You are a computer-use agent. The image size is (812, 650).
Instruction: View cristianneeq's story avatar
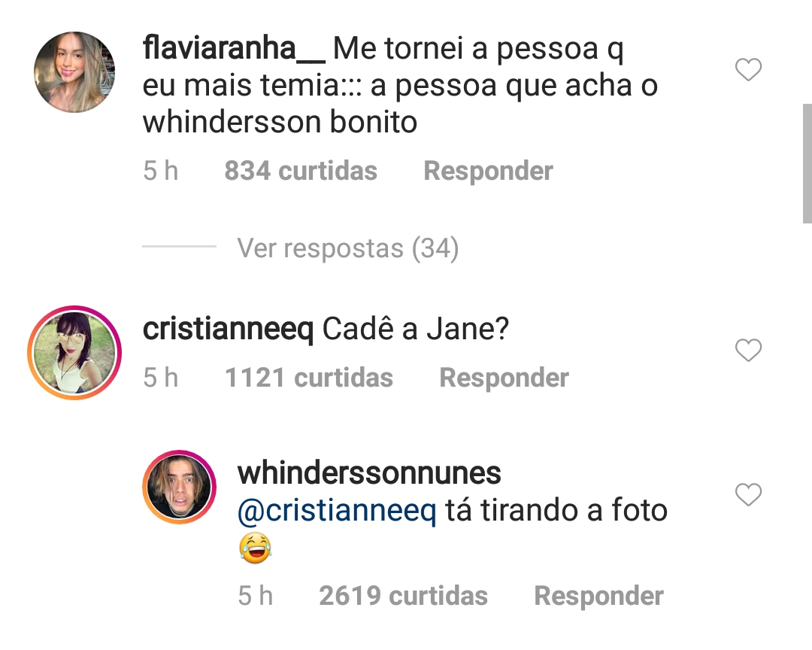(x=74, y=353)
